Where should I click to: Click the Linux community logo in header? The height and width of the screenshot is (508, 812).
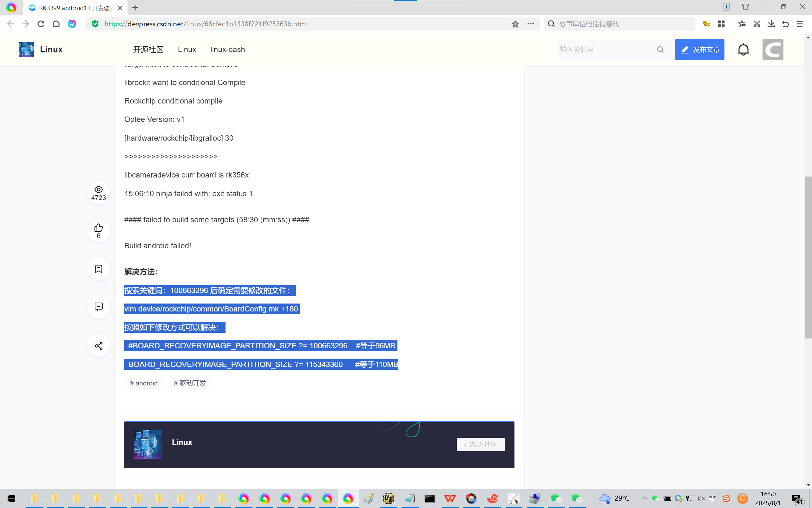[x=27, y=50]
